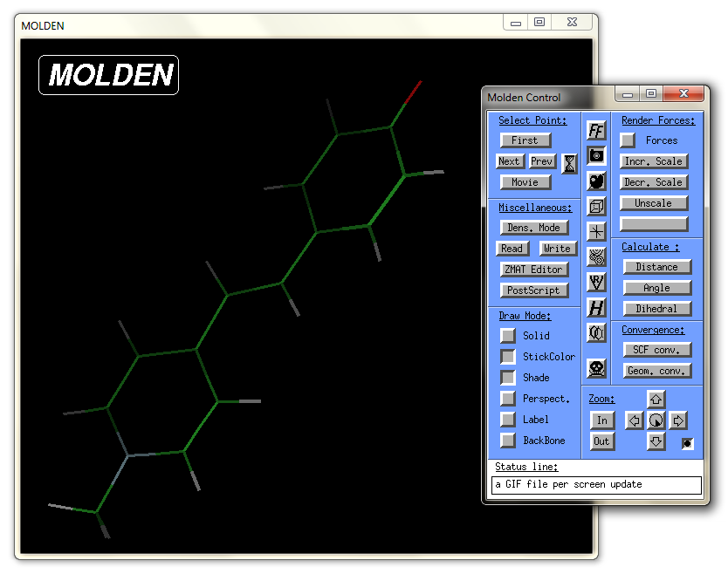Calculate a Dihedral angle

[656, 309]
